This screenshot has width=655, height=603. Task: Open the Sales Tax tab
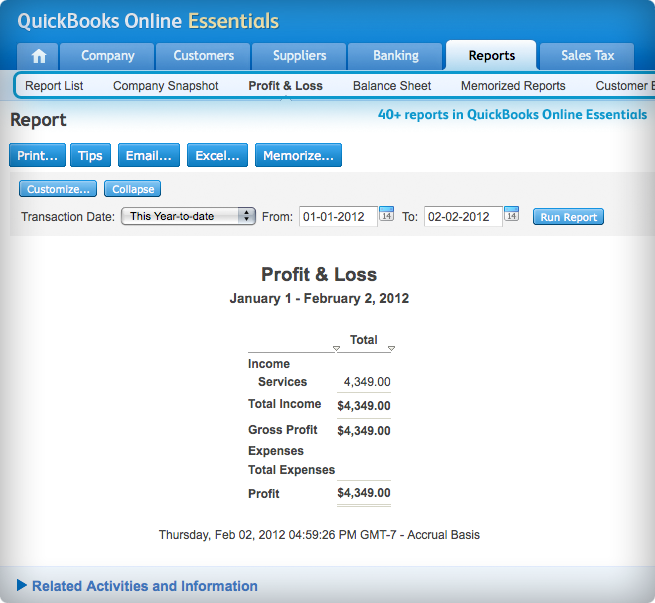coord(587,56)
